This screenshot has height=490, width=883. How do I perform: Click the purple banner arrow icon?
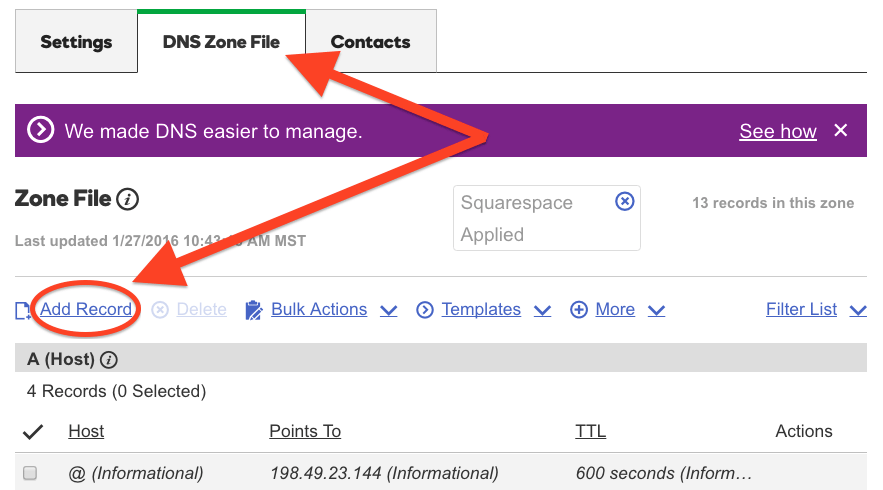point(41,130)
